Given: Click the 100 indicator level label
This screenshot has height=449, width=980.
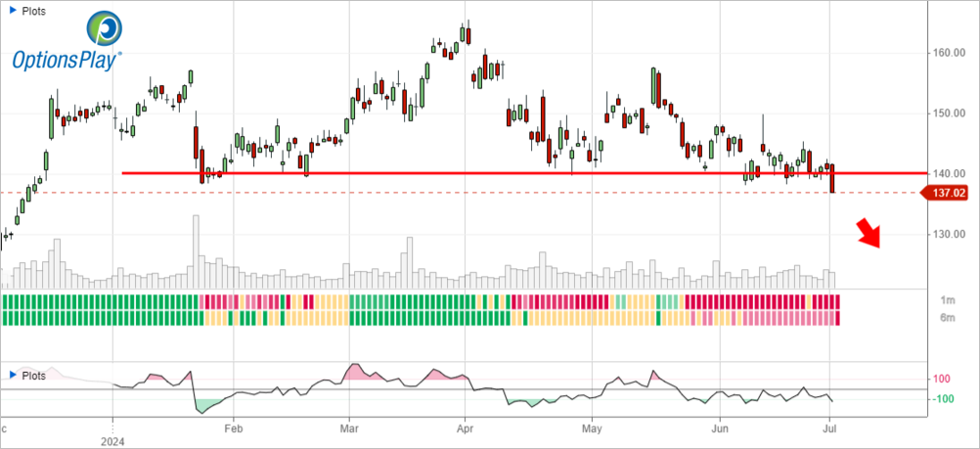Looking at the screenshot, I should click(x=942, y=379).
